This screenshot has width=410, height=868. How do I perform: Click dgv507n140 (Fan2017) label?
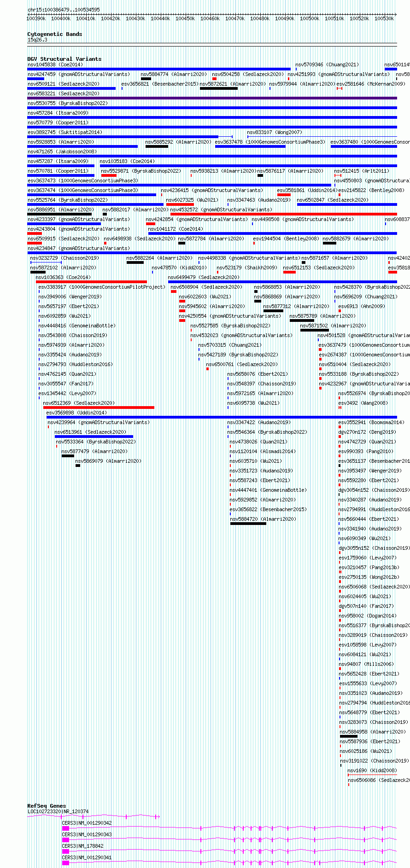tap(366, 606)
